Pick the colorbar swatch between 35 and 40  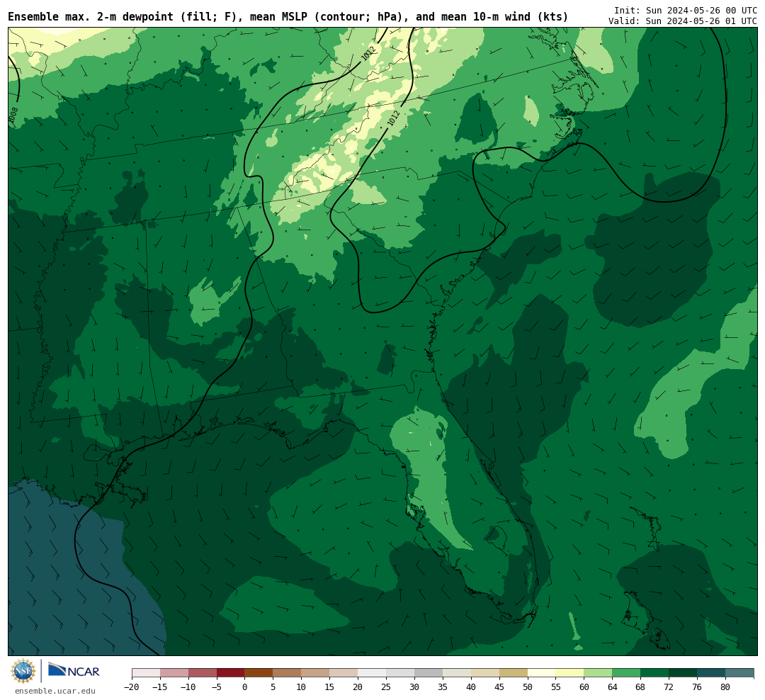click(x=457, y=673)
